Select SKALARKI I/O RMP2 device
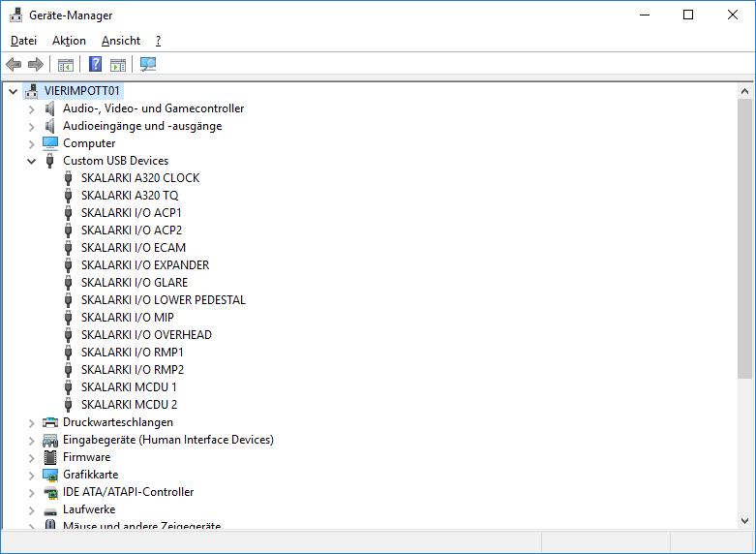Screen dimensions: 756x554 133,370
